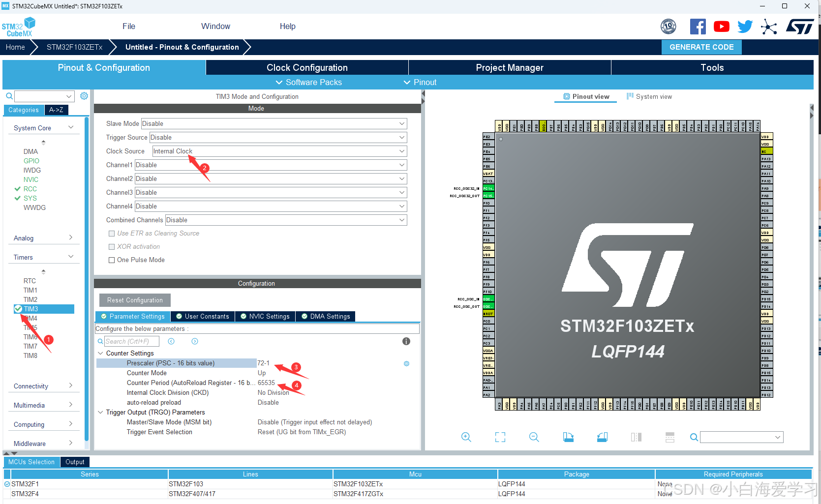Open the ST community network icon

pyautogui.click(x=769, y=27)
